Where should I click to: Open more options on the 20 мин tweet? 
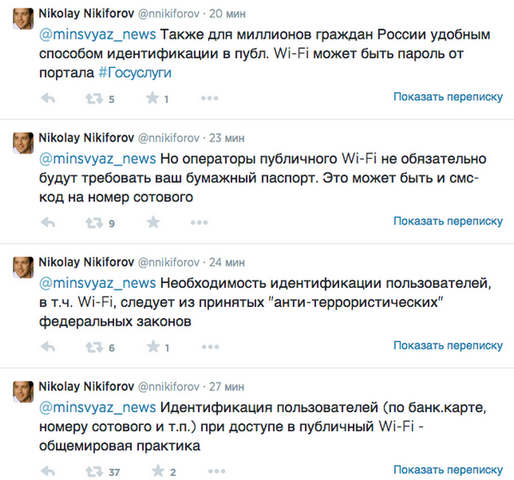[210, 98]
